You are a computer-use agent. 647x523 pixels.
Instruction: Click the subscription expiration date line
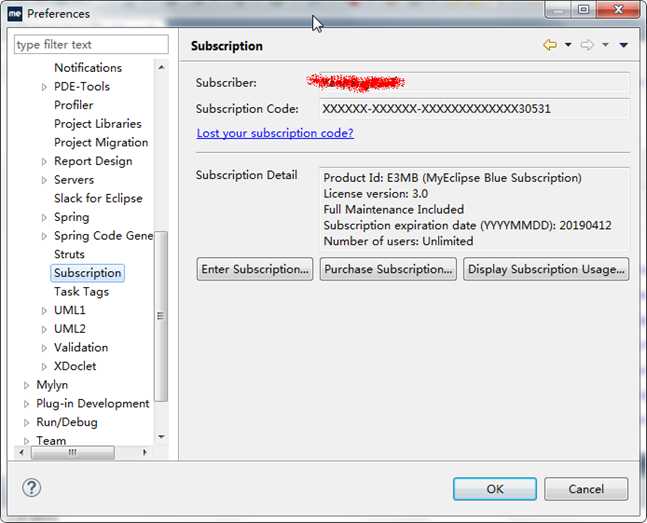click(467, 225)
